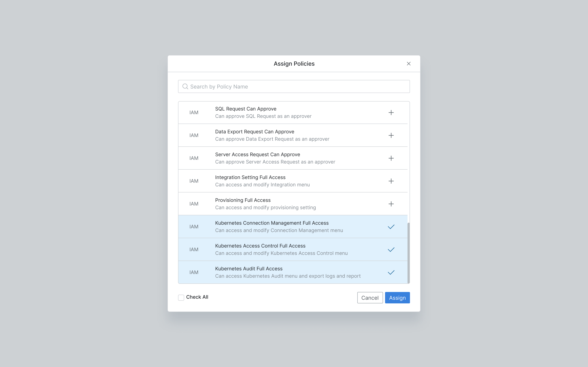Add Server Access Request Can Approve policy
588x367 pixels.
click(391, 158)
